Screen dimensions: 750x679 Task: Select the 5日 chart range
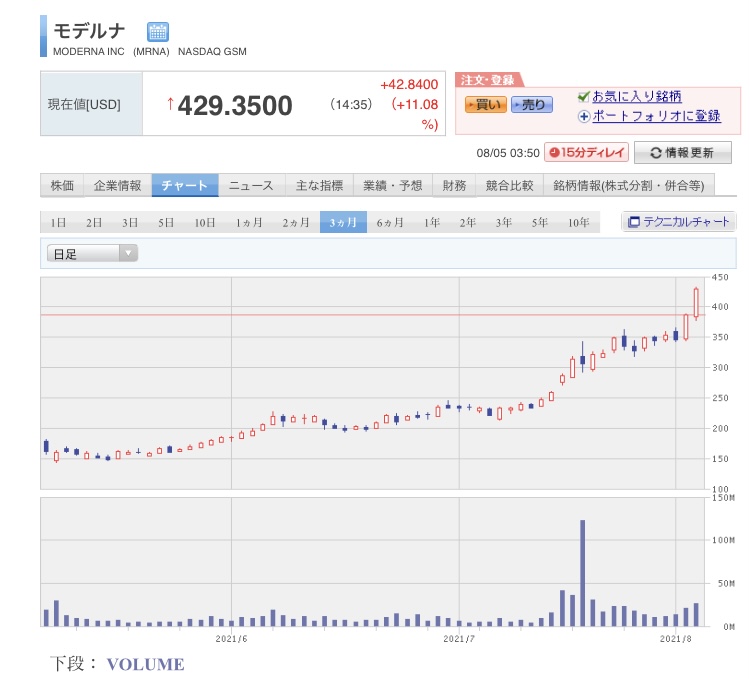point(166,222)
